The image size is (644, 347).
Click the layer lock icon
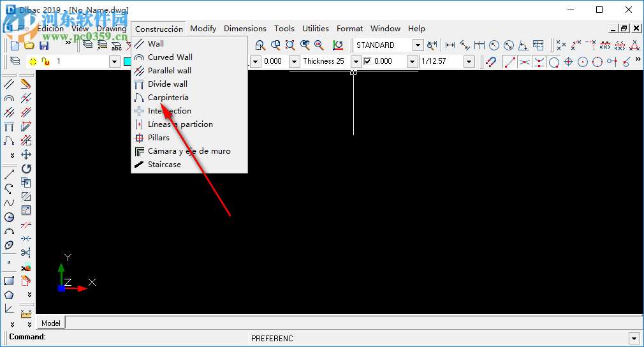point(46,62)
